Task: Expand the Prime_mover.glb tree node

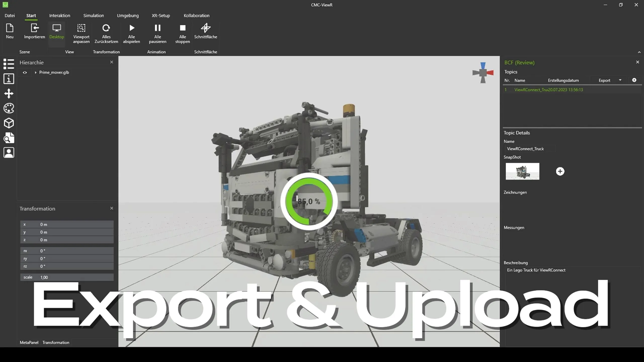Action: 35,72
